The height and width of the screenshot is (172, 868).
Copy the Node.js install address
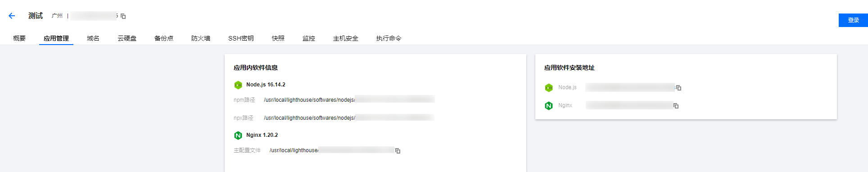679,88
